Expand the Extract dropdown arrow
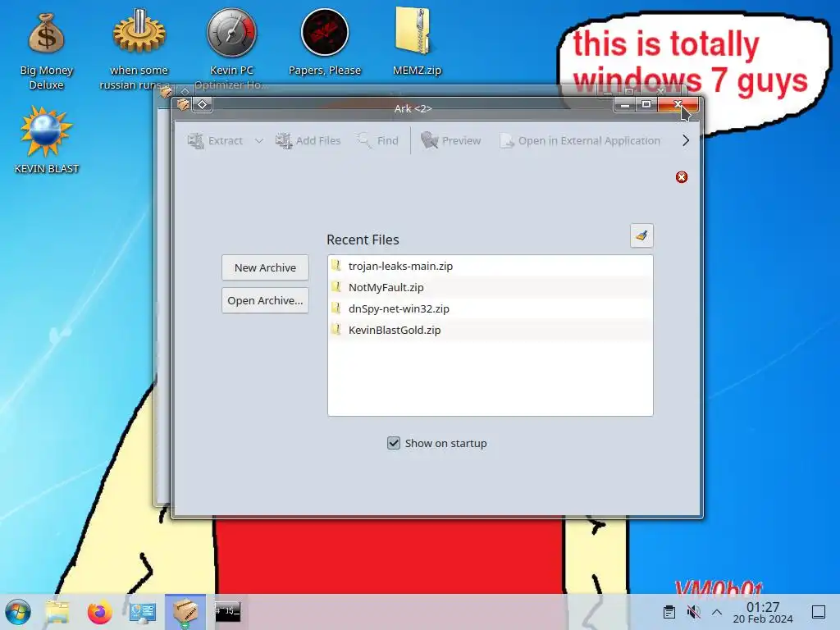The height and width of the screenshot is (630, 840). coord(258,141)
